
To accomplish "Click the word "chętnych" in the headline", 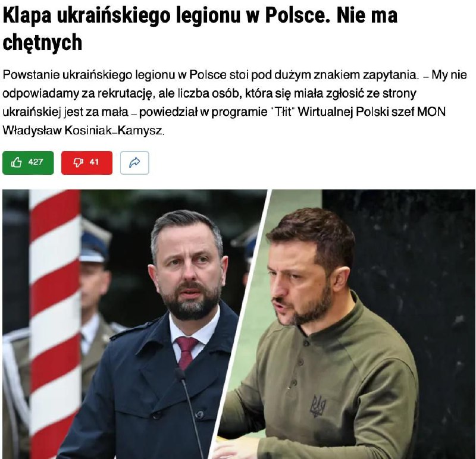I will pos(42,42).
